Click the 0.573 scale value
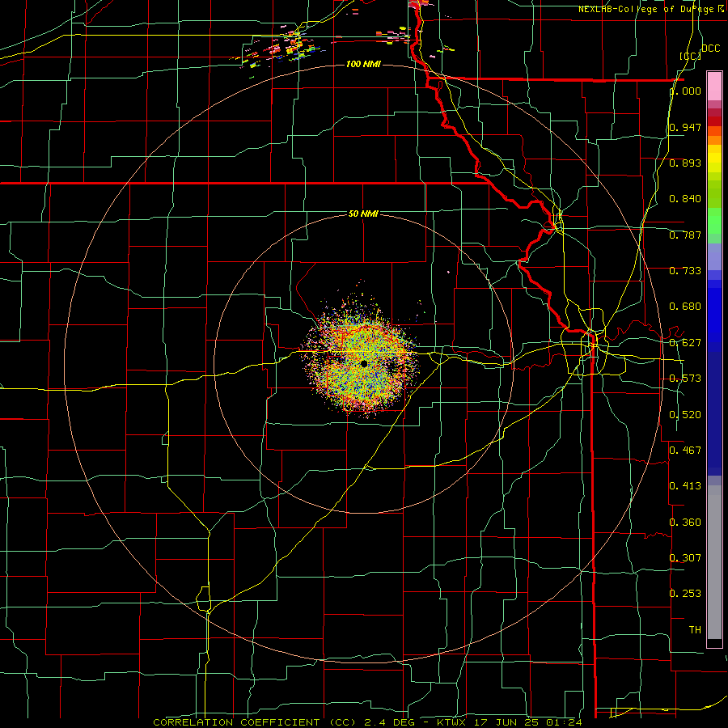 pyautogui.click(x=685, y=379)
